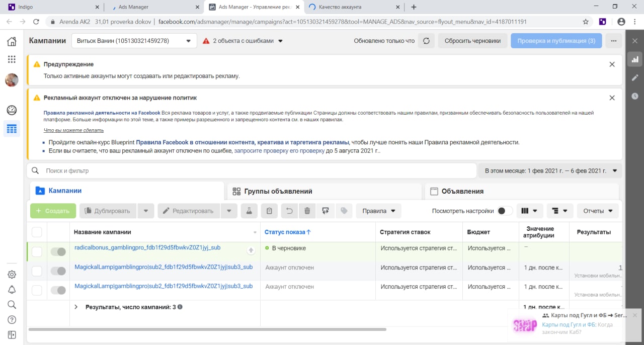Refresh data with circular arrows button
The width and height of the screenshot is (644, 345).
(426, 41)
